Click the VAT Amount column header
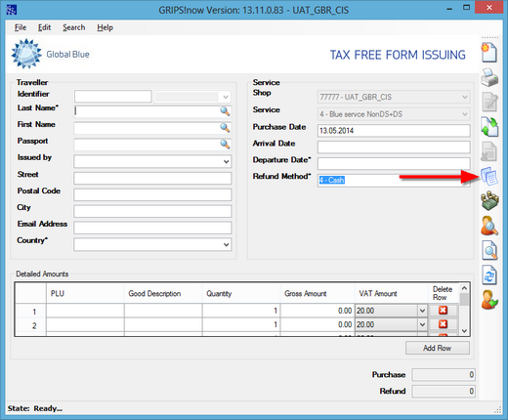Viewport: 508px width, 420px height. (391, 293)
